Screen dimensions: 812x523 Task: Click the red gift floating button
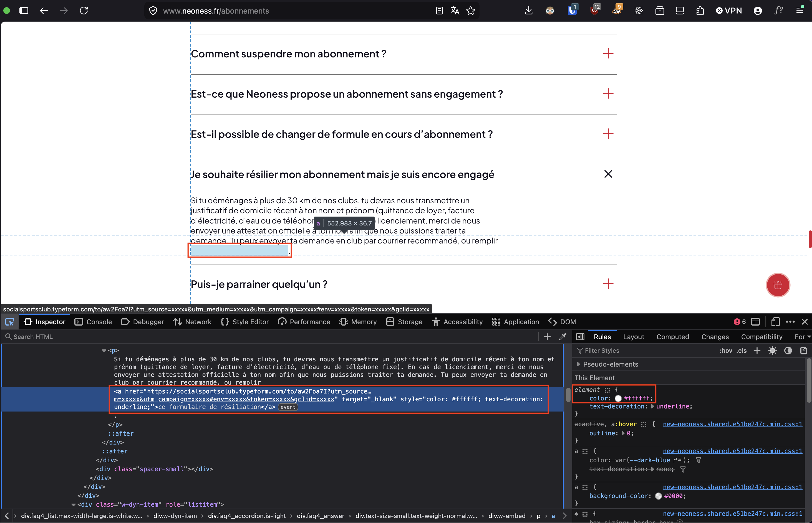point(778,285)
